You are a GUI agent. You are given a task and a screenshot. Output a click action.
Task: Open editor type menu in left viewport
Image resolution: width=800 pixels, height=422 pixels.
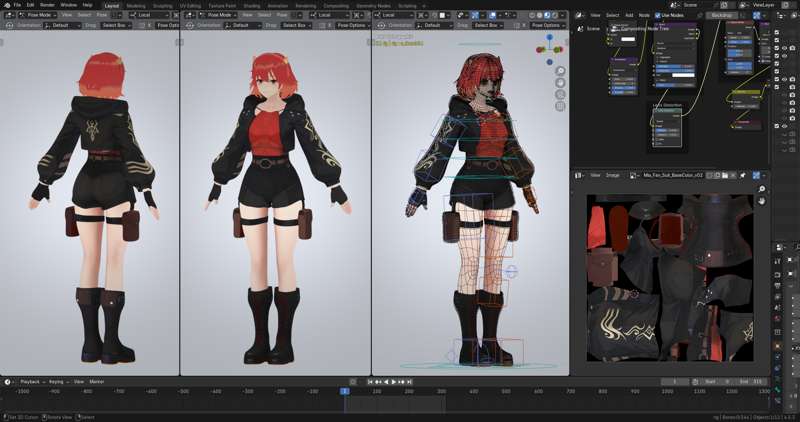click(x=10, y=15)
